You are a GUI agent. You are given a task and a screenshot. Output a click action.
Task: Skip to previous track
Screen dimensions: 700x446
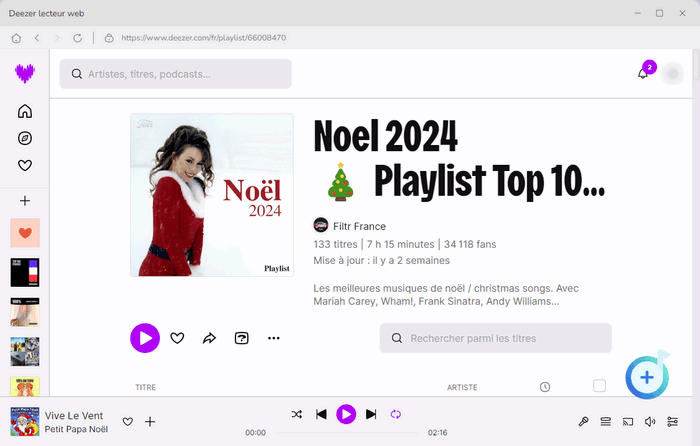click(x=321, y=414)
